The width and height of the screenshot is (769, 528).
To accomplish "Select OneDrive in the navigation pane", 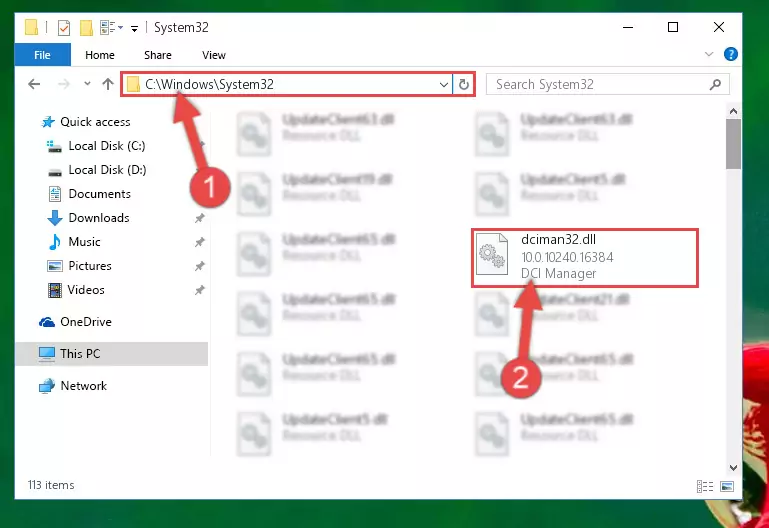I will click(86, 322).
